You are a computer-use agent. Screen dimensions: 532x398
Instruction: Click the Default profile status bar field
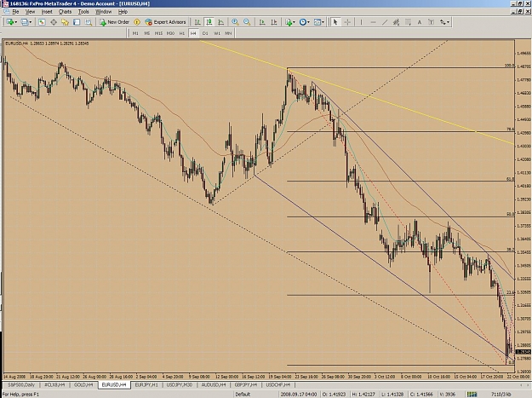255,395
